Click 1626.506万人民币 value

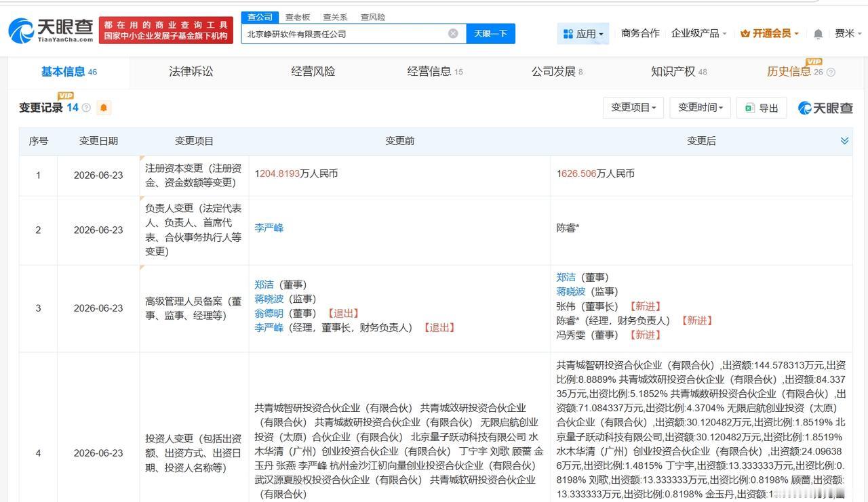point(595,174)
